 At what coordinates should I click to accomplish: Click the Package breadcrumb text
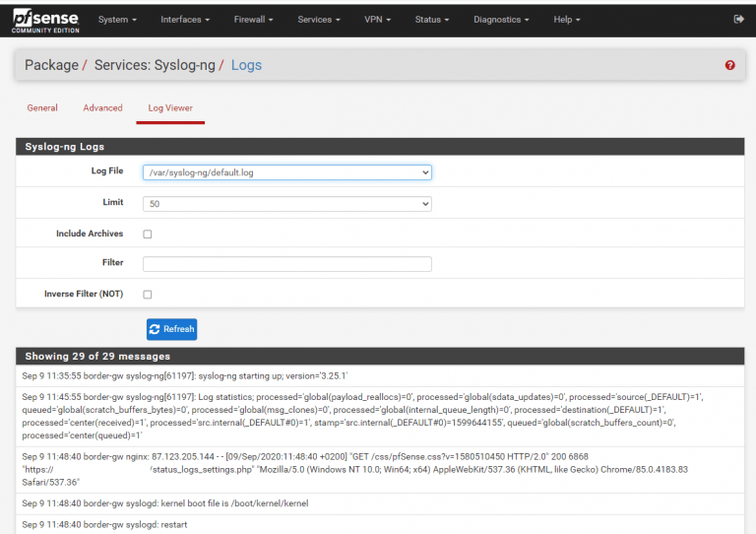click(51, 65)
